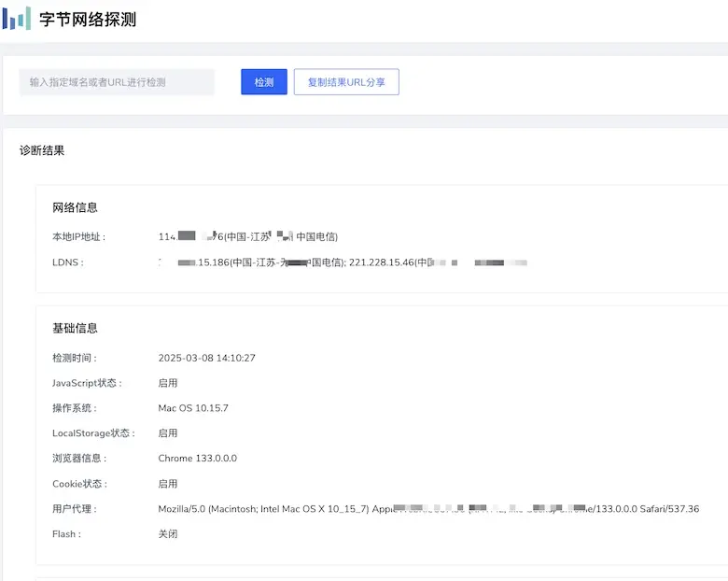
Task: Click the 用户代理 label
Action: tap(75, 509)
